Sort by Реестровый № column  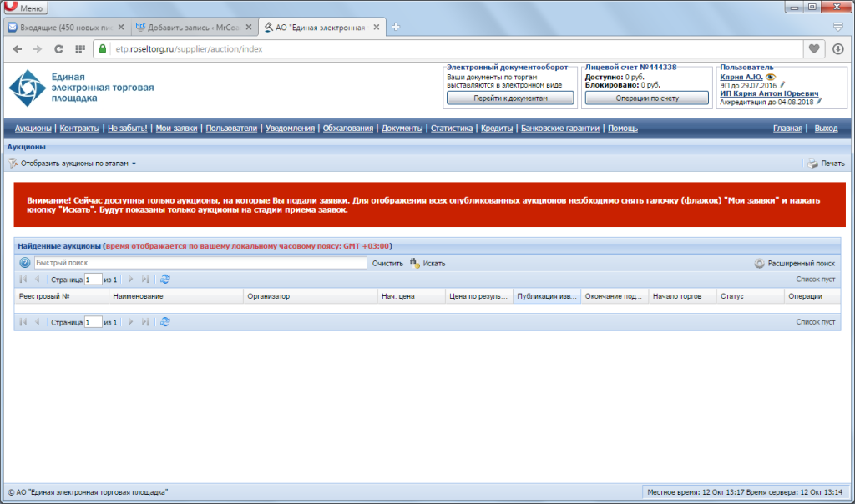click(61, 296)
